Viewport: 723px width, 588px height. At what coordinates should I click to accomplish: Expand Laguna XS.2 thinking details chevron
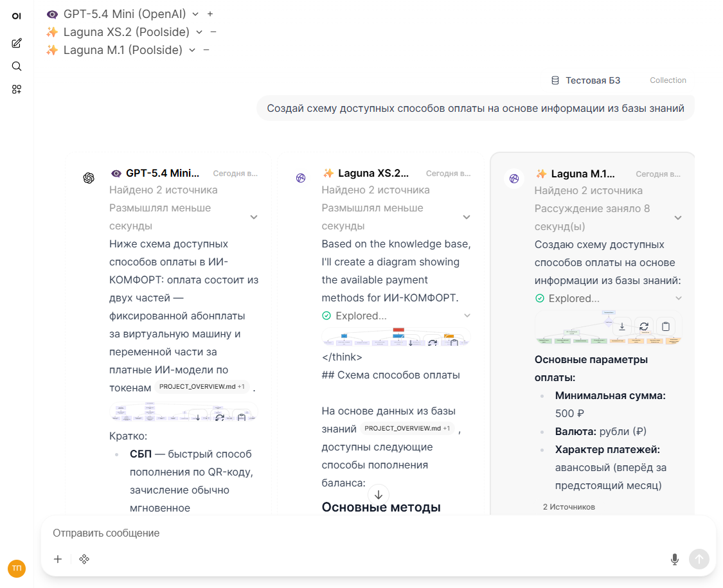(x=467, y=217)
